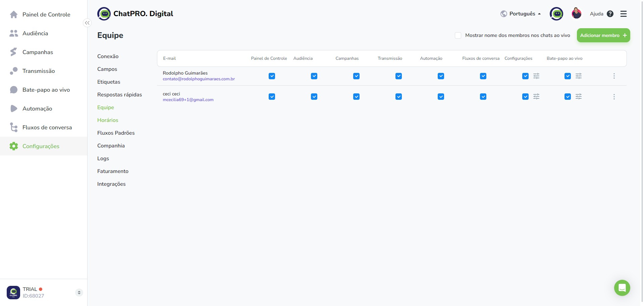Click the name ceci ceci
Screen dimensions: 644x306
[x=171, y=94]
